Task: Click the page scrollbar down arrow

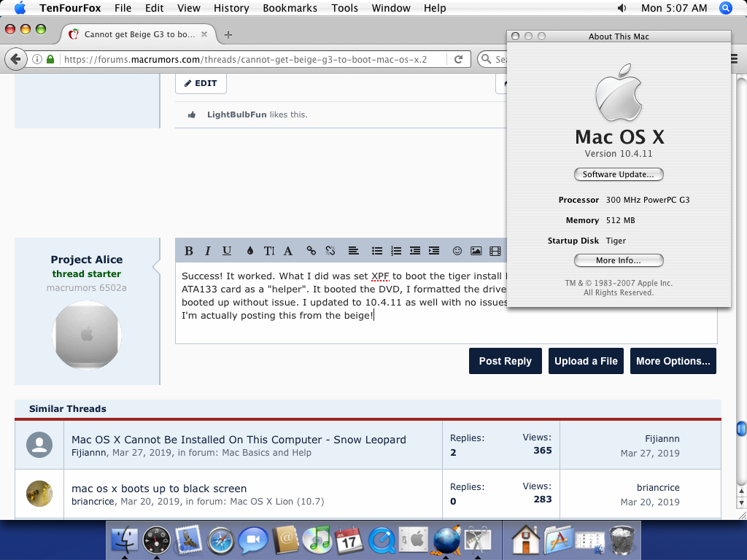Action: coord(741,502)
